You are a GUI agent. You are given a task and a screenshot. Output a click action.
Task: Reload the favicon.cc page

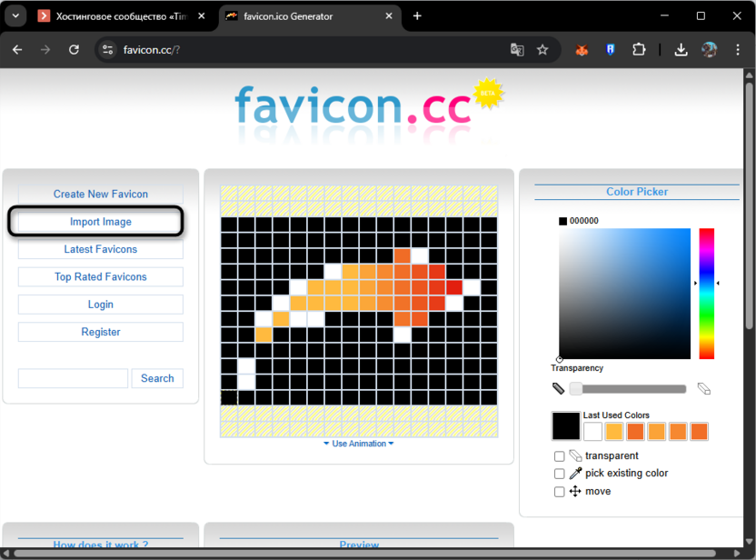(74, 50)
